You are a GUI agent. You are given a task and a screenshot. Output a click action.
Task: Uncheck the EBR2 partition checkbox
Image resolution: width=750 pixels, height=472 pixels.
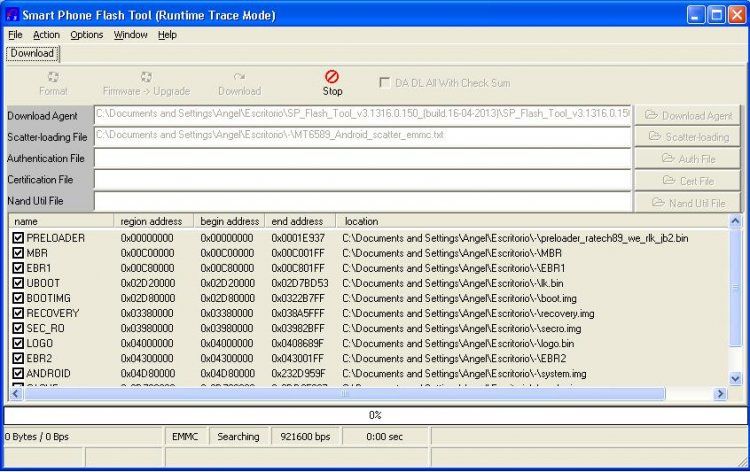(x=18, y=358)
